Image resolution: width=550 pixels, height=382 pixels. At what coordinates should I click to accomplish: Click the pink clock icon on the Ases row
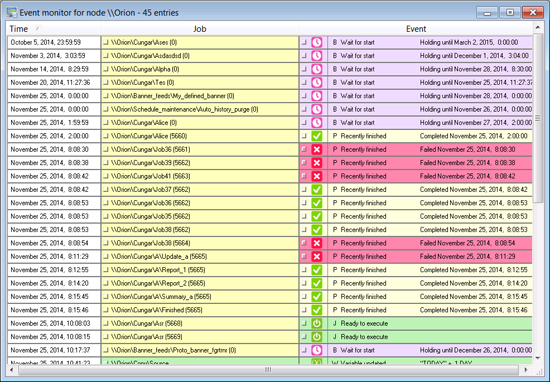click(x=317, y=42)
